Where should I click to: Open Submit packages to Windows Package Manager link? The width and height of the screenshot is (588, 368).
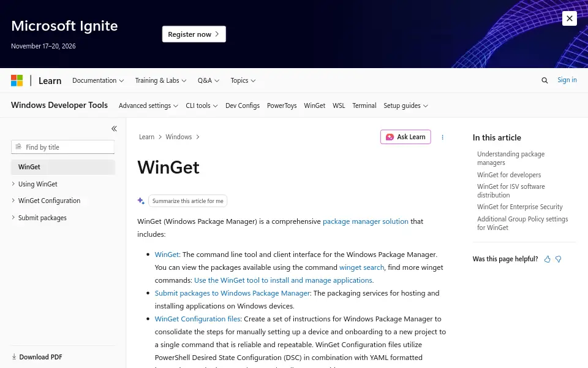pos(233,293)
